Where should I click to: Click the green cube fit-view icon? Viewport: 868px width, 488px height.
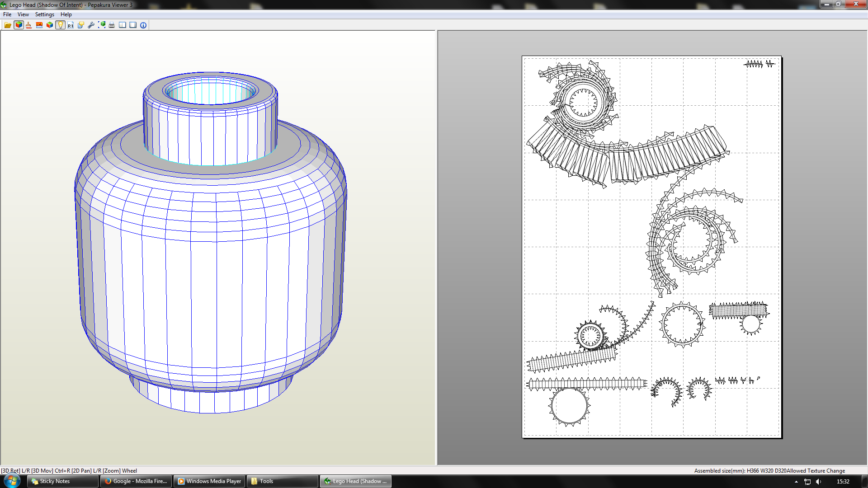102,25
